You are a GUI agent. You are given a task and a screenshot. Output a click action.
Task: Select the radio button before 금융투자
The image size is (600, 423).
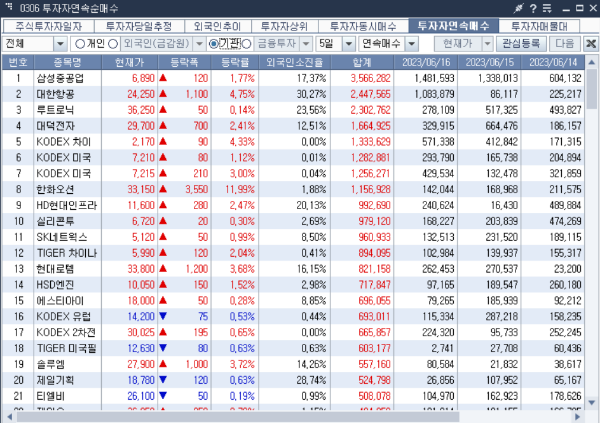pos(247,44)
